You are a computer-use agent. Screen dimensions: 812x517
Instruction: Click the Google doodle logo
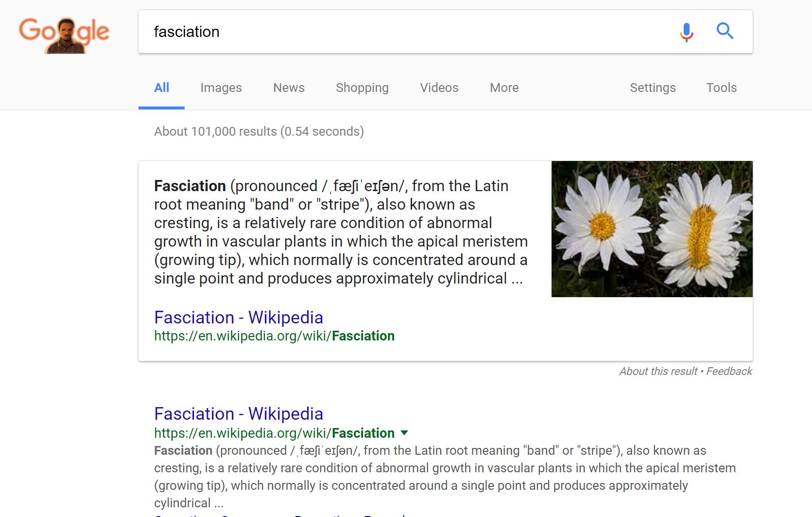tap(64, 34)
